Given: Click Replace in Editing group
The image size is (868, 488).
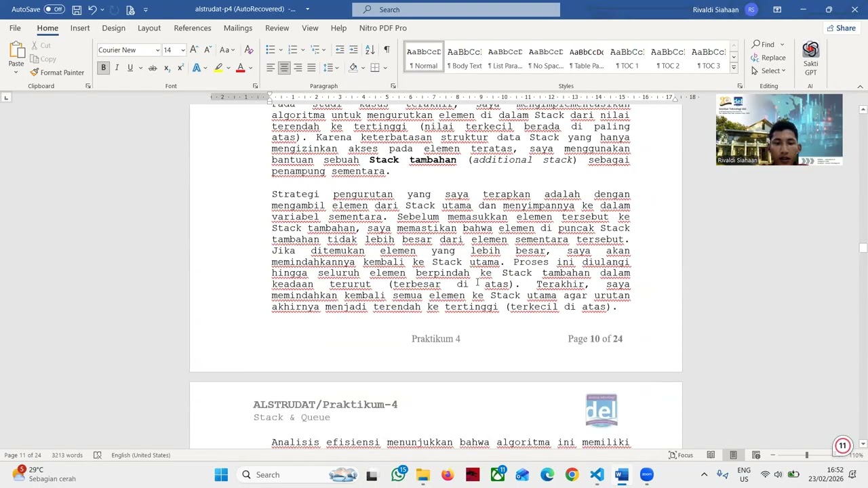Looking at the screenshot, I should click(x=768, y=58).
